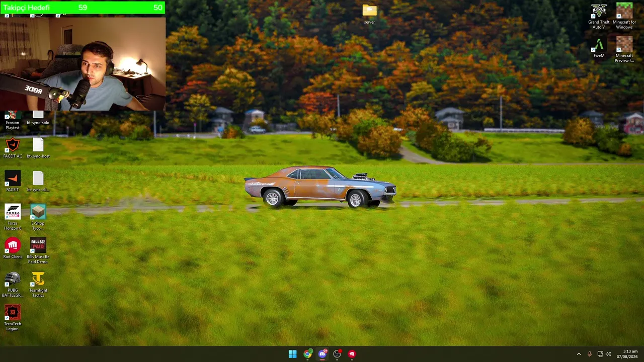Screen dimensions: 644x362
Task: Open Teamfight Tactics desktop shortcut
Action: click(x=38, y=285)
